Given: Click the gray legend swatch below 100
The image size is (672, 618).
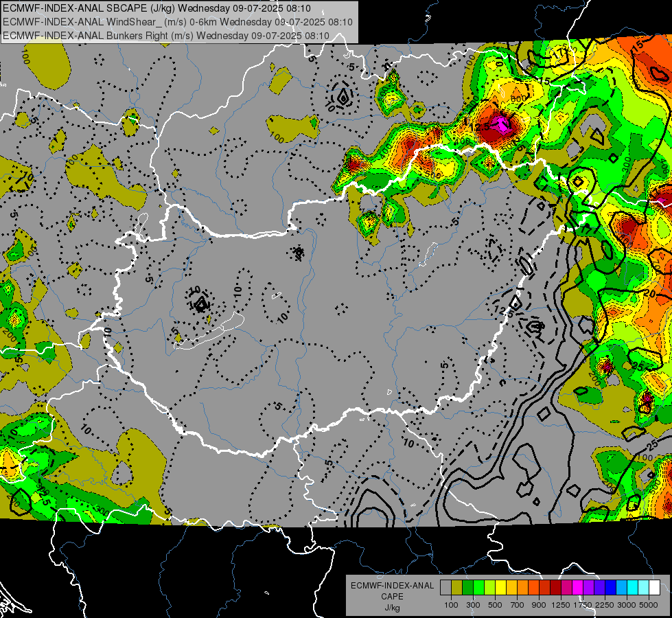Looking at the screenshot, I should (x=445, y=588).
